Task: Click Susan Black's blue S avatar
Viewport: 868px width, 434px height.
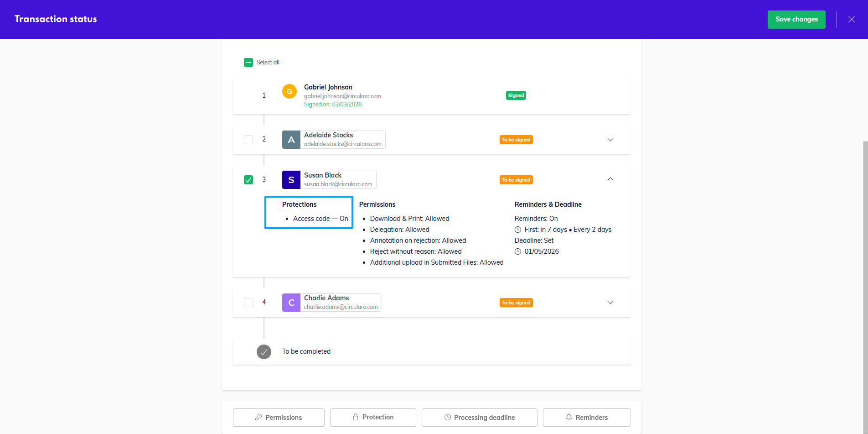Action: tap(291, 180)
